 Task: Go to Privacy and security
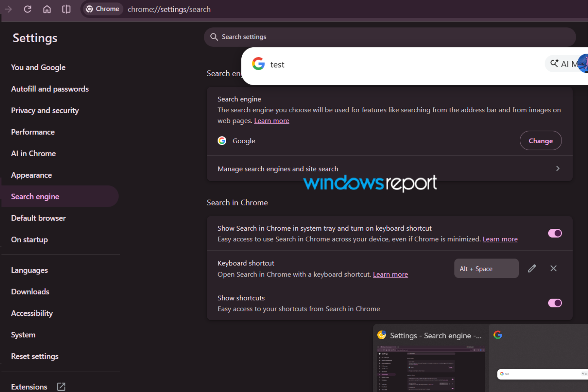pyautogui.click(x=45, y=111)
